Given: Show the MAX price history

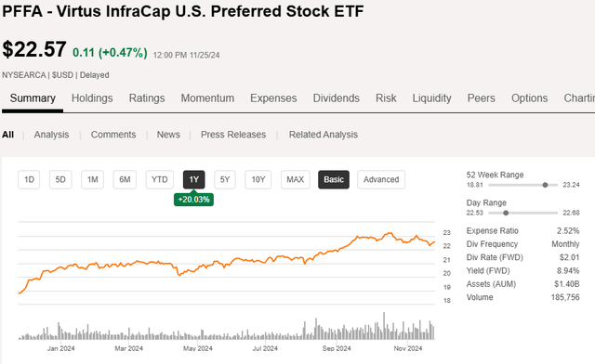Looking at the screenshot, I should 296,180.
